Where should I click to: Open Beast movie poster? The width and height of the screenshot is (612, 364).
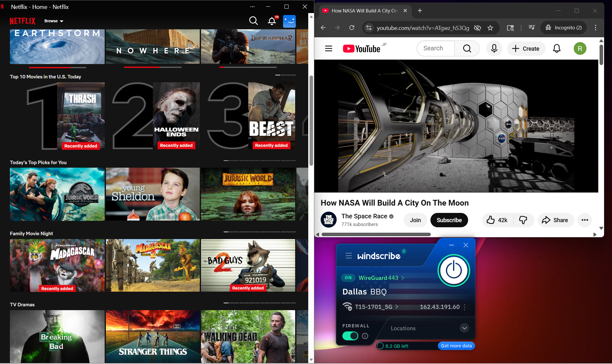point(272,116)
